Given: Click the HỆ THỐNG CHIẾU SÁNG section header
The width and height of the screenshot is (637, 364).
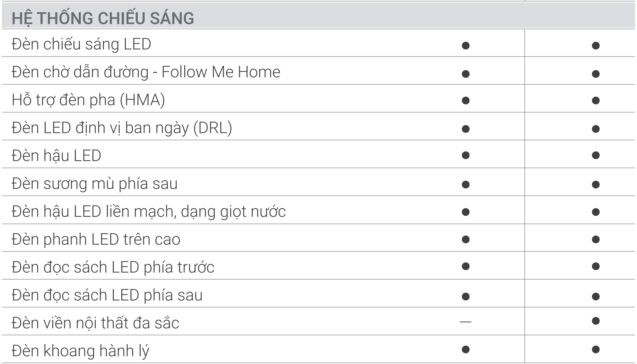Looking at the screenshot, I should 103,18.
